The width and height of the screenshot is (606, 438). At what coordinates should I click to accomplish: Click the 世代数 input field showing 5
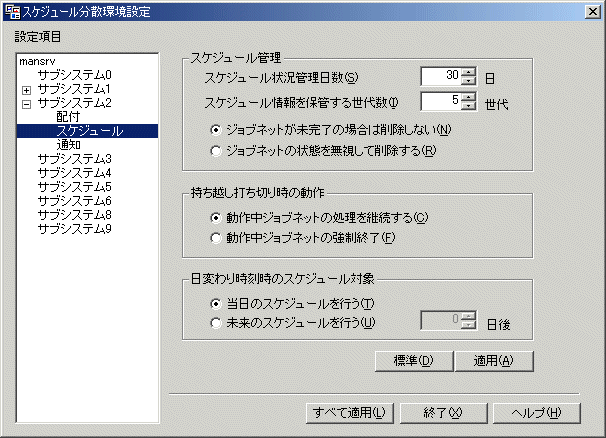441,101
